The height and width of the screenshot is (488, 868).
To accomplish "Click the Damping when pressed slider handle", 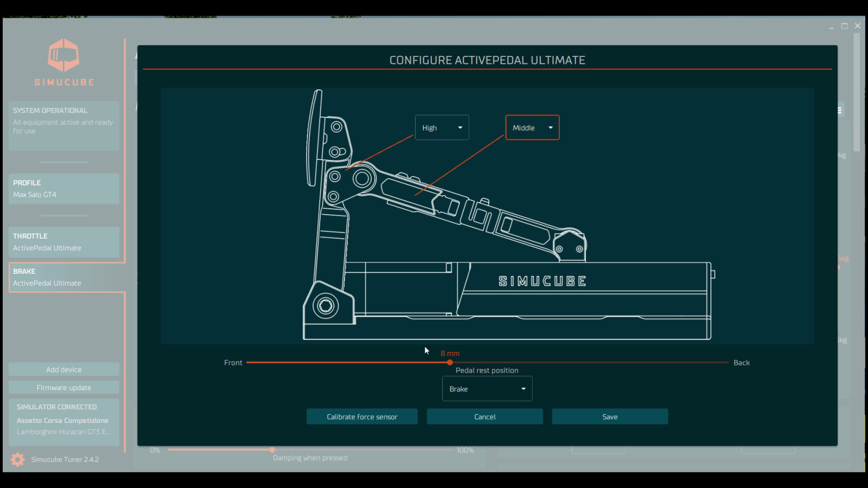I will (272, 450).
